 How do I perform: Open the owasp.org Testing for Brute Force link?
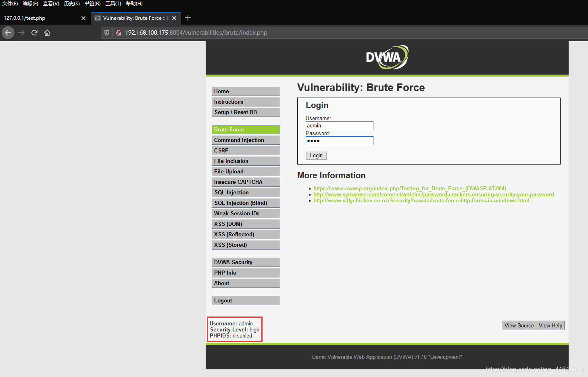(x=410, y=188)
